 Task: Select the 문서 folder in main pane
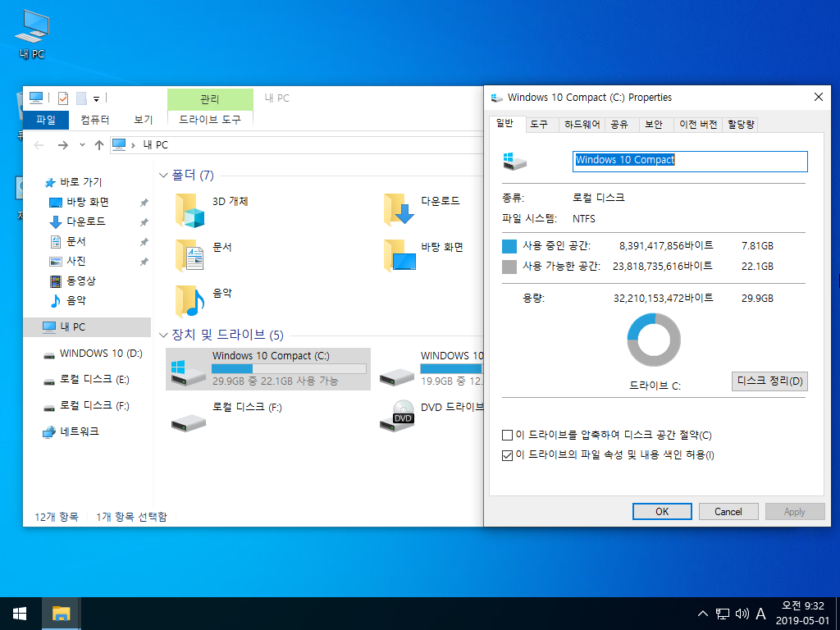pos(203,256)
